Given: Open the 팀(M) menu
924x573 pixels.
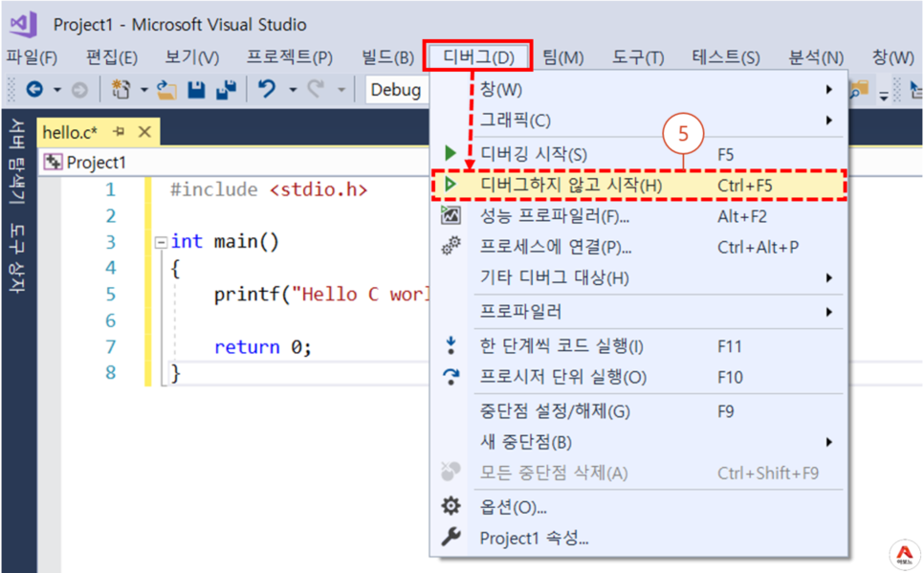Looking at the screenshot, I should click(562, 57).
